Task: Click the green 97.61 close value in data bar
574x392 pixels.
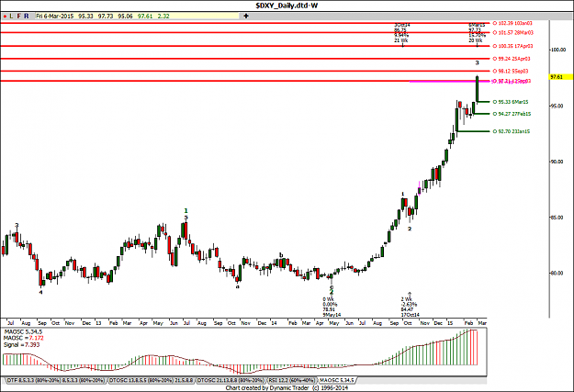Action: pyautogui.click(x=145, y=17)
